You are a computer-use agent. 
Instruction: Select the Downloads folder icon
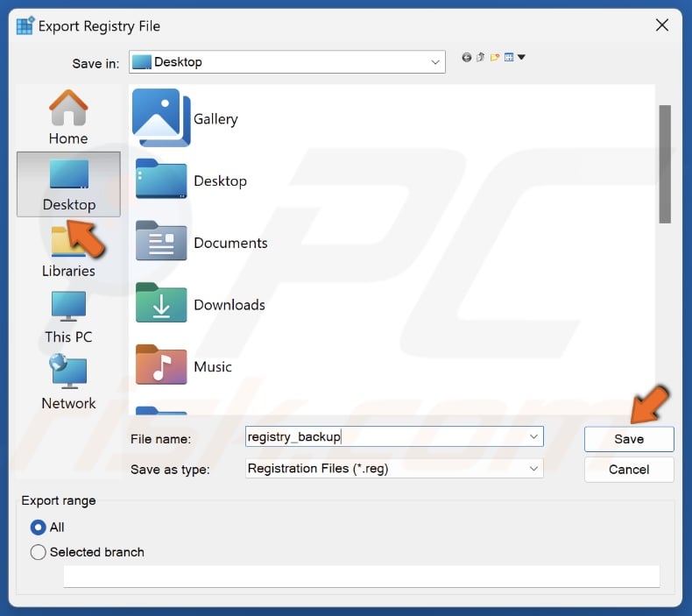161,303
